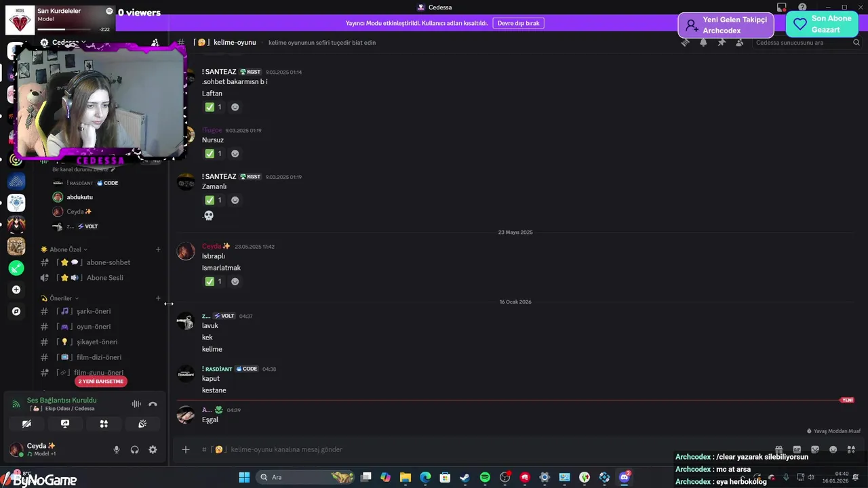Image resolution: width=868 pixels, height=488 pixels.
Task: Open threads icon in channel header
Action: pyautogui.click(x=686, y=42)
